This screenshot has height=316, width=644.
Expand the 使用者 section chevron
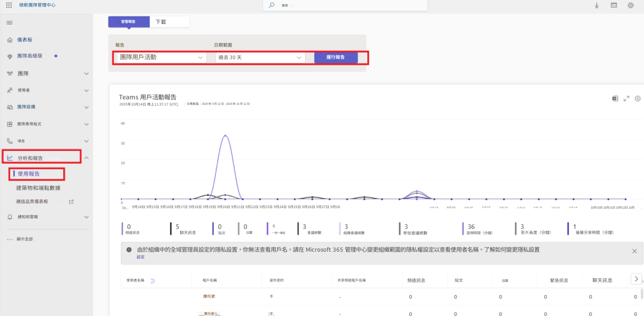[x=87, y=91]
